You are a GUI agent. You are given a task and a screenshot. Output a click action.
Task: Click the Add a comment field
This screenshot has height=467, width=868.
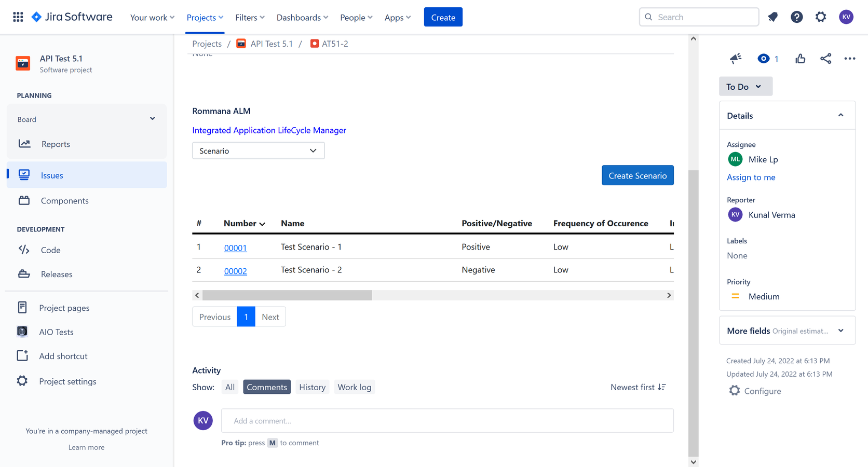[447, 420]
